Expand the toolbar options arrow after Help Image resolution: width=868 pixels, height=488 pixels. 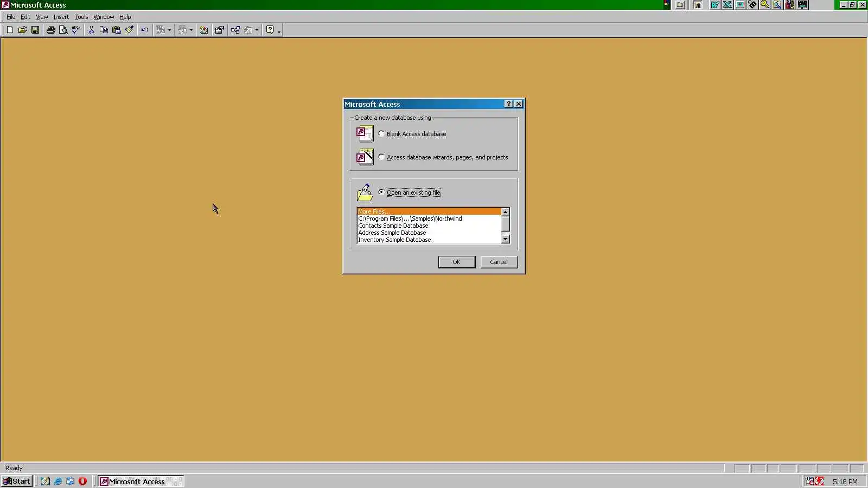click(279, 31)
